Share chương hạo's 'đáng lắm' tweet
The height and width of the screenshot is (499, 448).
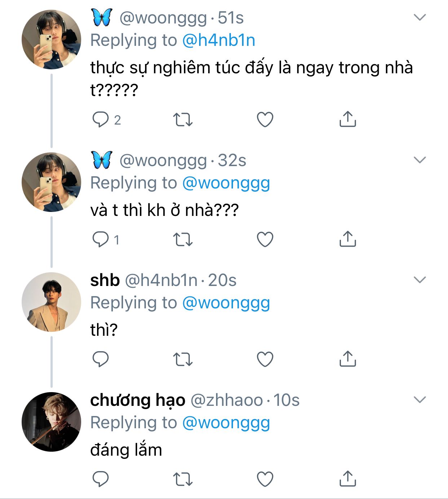tap(347, 479)
